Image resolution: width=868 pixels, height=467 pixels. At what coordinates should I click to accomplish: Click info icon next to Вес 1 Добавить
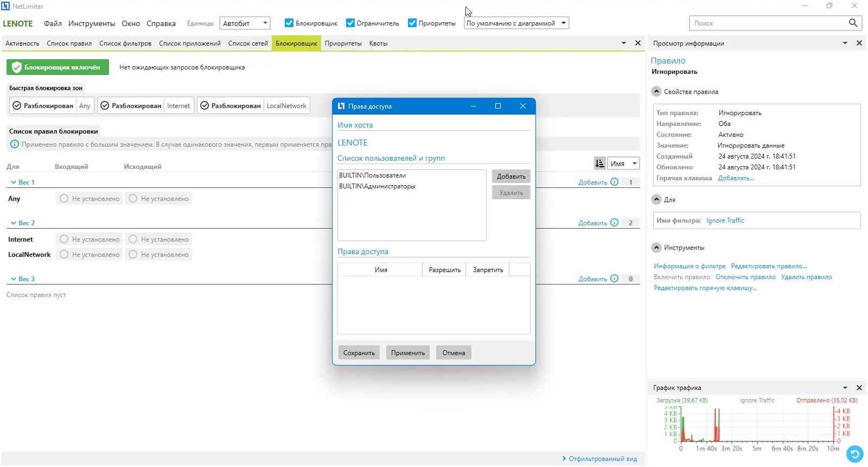pyautogui.click(x=614, y=182)
